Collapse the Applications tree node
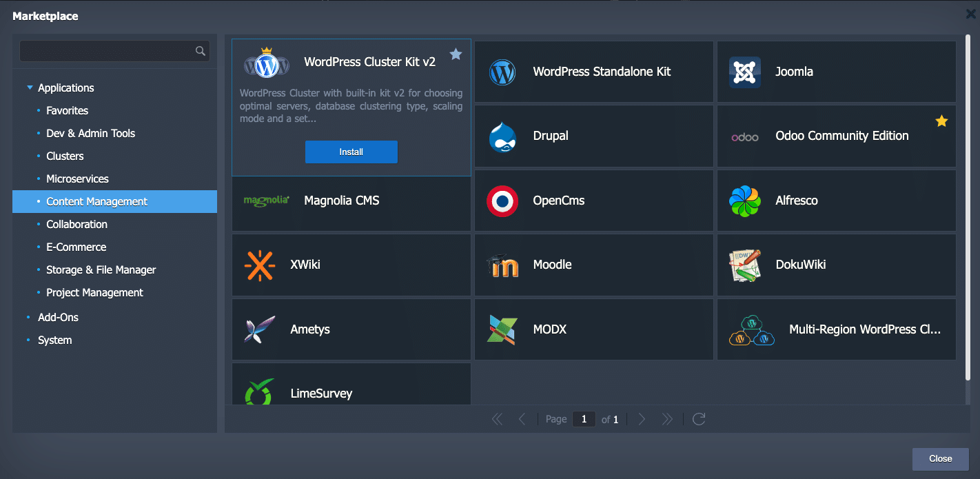980x479 pixels. [30, 88]
